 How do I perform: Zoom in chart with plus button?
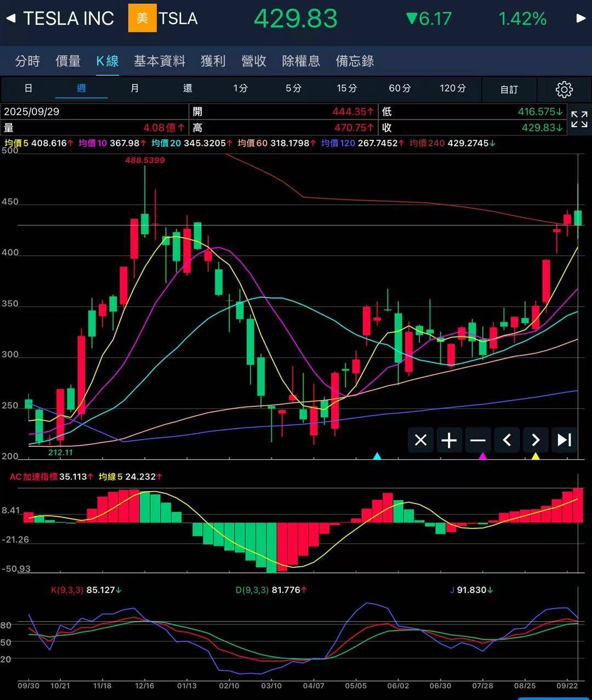pos(449,440)
